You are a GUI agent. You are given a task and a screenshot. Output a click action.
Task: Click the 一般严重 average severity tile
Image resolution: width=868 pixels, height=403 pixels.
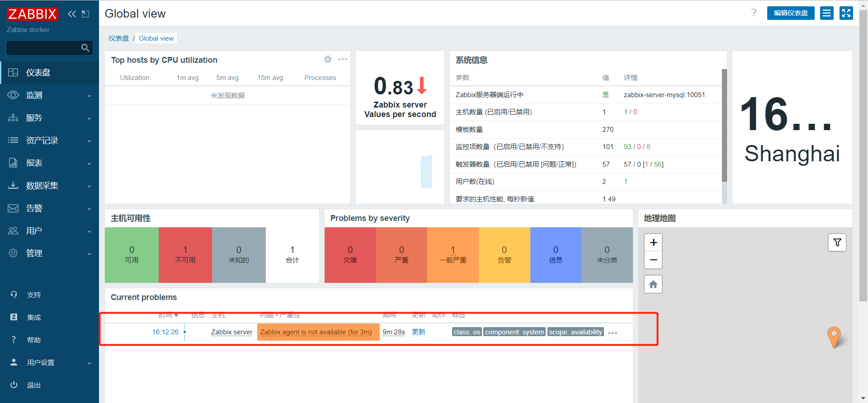coord(453,255)
